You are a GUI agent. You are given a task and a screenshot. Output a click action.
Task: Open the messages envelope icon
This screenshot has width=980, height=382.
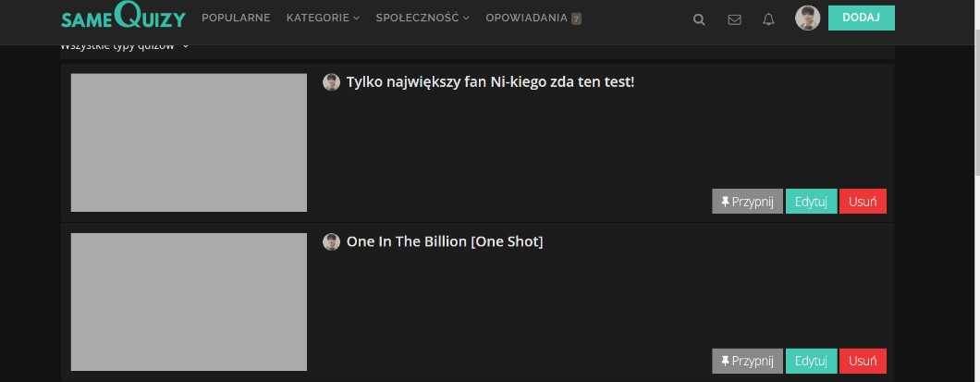(734, 18)
